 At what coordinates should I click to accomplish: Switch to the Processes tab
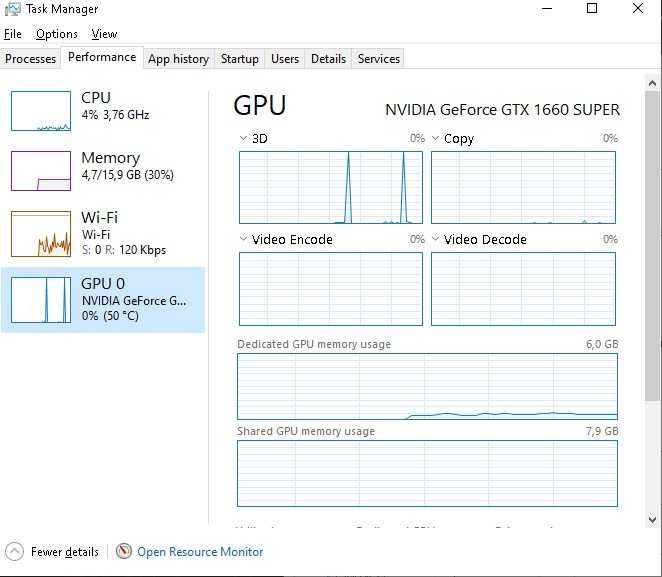click(x=30, y=59)
